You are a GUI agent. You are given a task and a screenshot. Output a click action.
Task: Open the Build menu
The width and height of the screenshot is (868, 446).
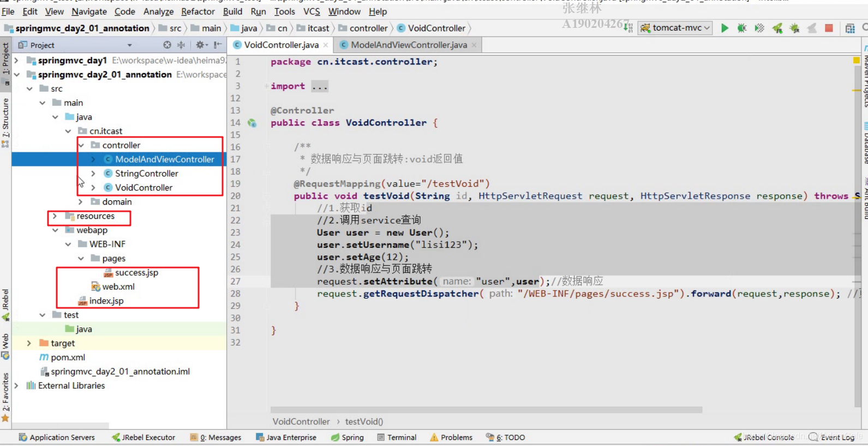(x=232, y=11)
